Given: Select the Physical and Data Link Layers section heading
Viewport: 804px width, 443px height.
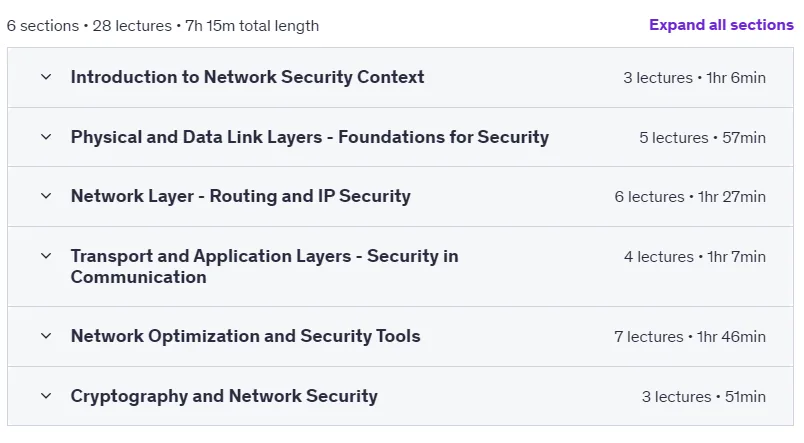Looking at the screenshot, I should (310, 137).
